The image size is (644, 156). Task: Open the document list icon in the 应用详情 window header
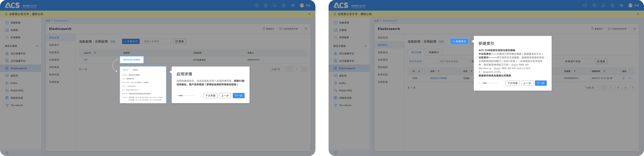click(x=284, y=5)
